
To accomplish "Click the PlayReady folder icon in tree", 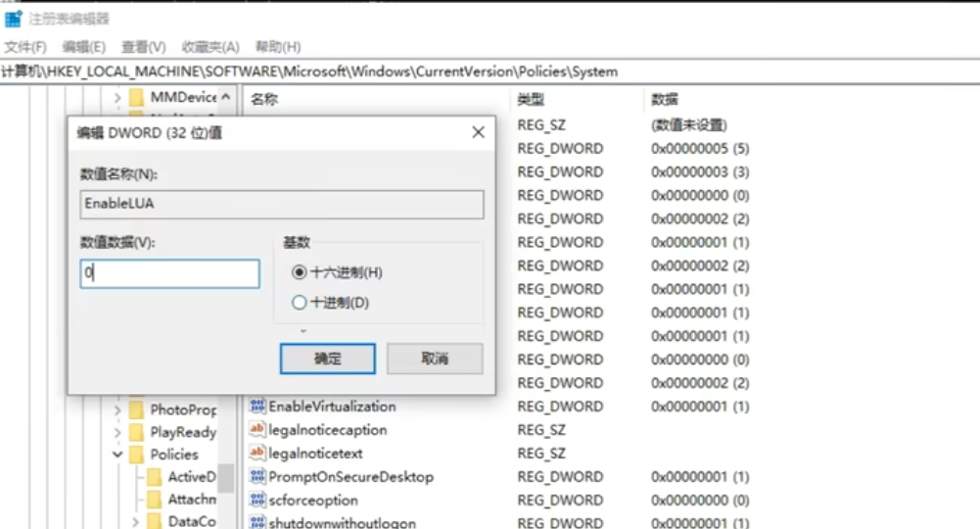I will (136, 432).
